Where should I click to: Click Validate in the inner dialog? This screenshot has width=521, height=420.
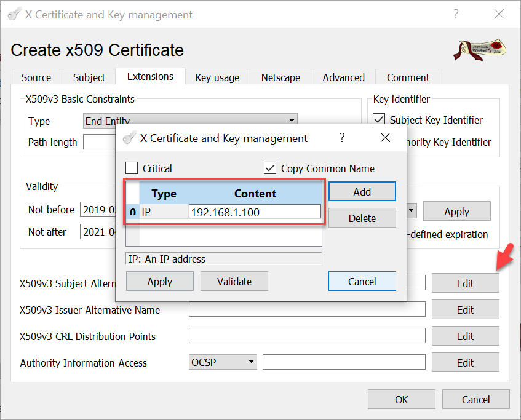[234, 282]
